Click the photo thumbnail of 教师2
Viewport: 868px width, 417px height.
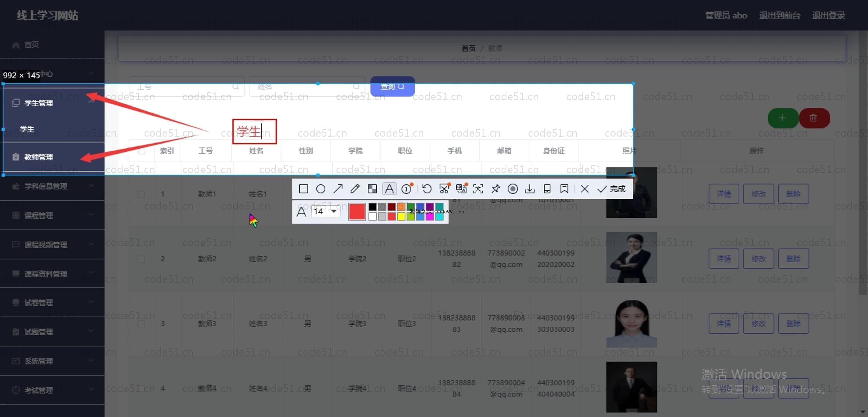(632, 257)
